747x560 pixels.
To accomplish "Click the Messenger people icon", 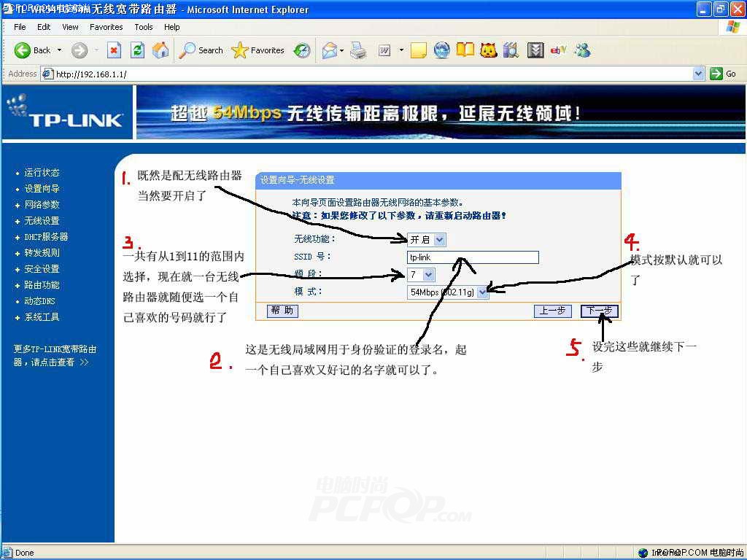I will coord(582,50).
